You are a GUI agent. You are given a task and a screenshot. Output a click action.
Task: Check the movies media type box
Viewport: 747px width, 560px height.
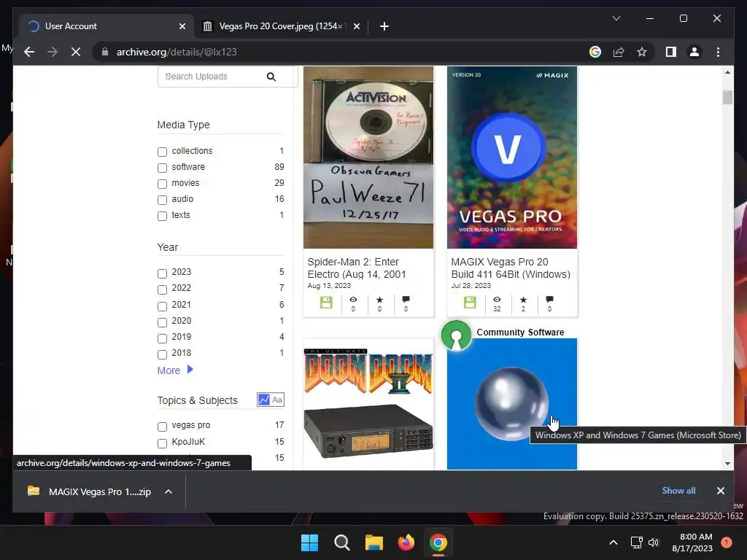point(162,184)
